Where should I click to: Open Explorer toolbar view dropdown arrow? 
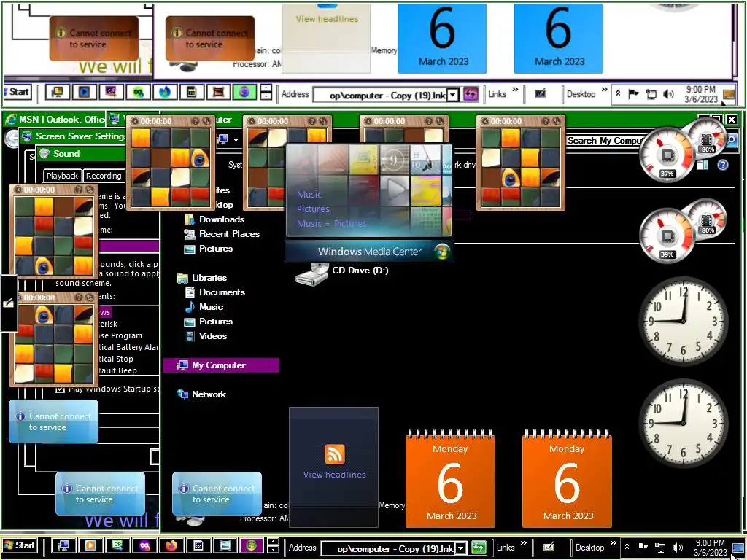point(236,140)
